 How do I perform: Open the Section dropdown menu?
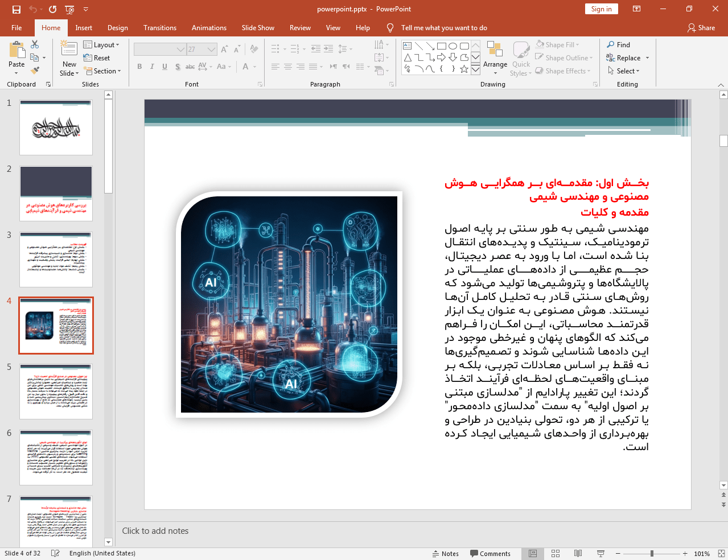point(102,71)
